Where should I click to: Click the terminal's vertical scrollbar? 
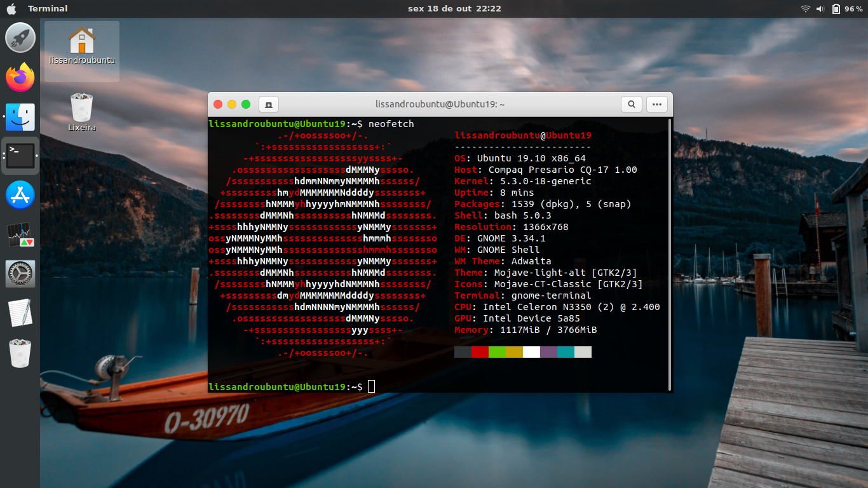point(669,254)
